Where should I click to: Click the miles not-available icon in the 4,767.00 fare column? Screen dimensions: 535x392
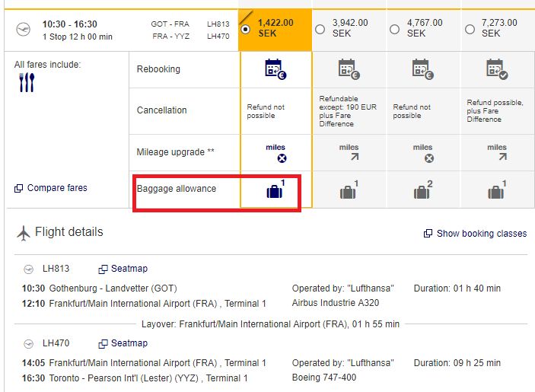(x=429, y=158)
